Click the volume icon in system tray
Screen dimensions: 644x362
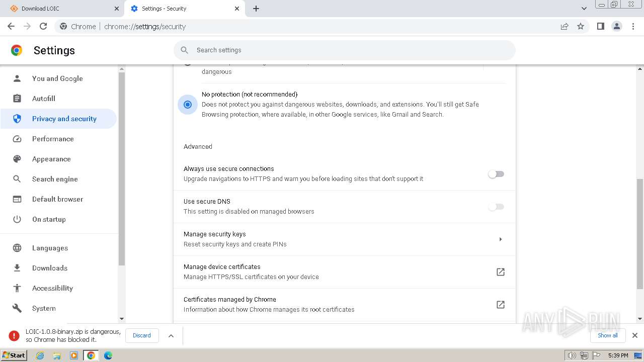pos(572,355)
